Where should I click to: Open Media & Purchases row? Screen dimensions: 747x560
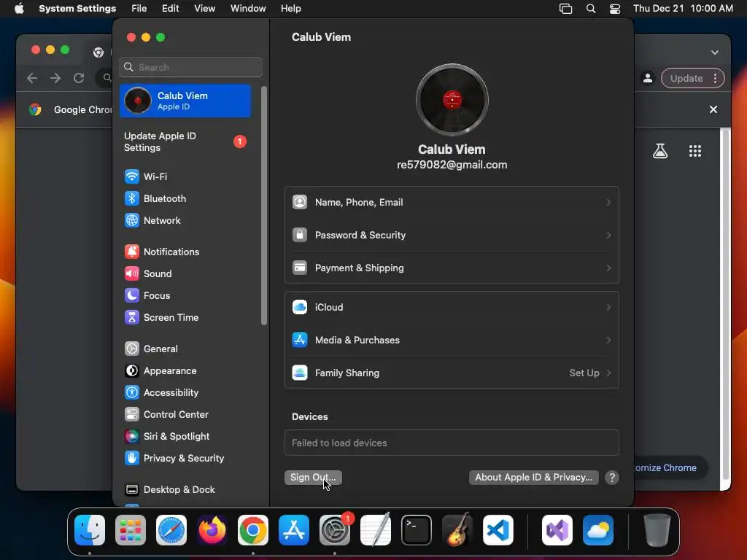click(452, 341)
